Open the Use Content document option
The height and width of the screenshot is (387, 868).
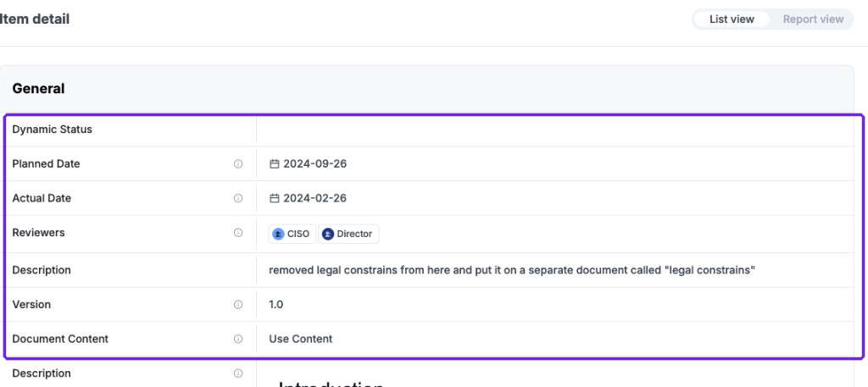point(301,339)
